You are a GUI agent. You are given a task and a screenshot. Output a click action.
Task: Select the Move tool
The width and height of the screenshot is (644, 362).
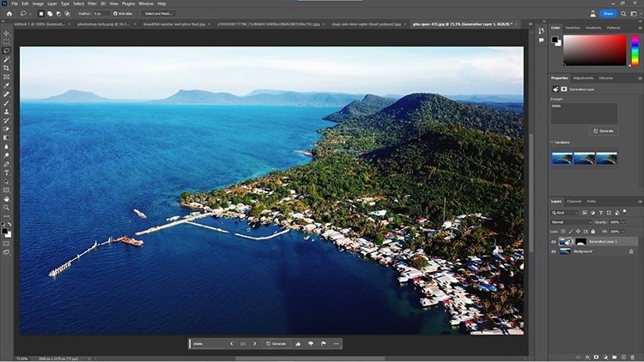coord(6,33)
